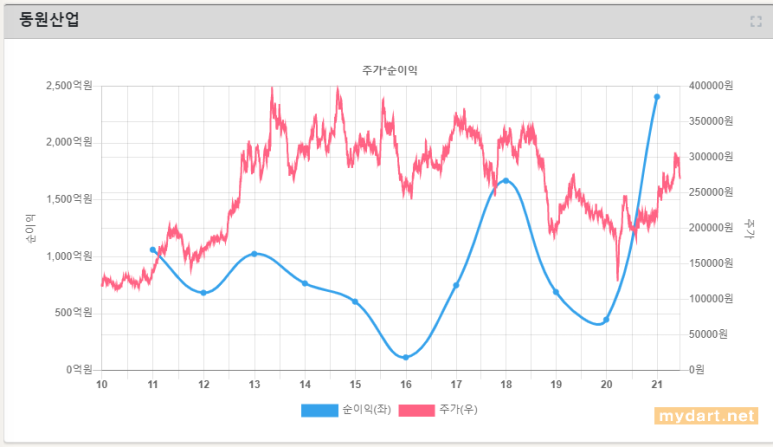Click the 주가(우) legend label
The image size is (773, 447).
(458, 410)
